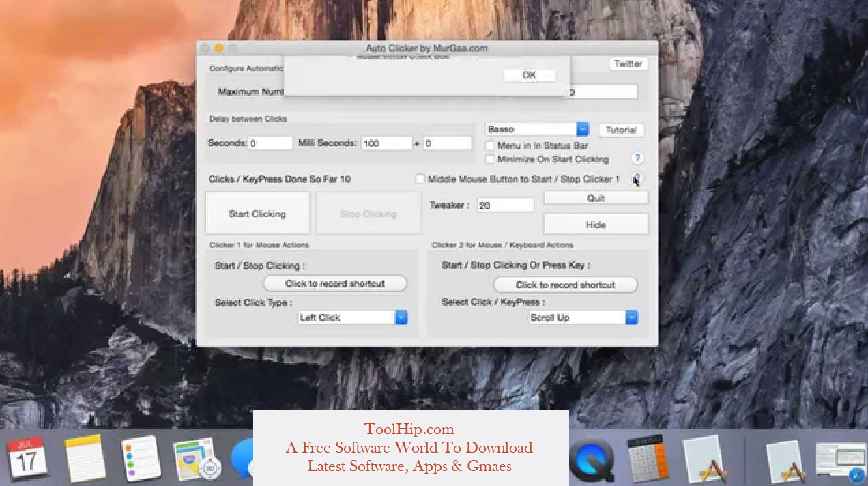This screenshot has width=868, height=486.
Task: Click the OK button on the sheet
Action: (529, 75)
